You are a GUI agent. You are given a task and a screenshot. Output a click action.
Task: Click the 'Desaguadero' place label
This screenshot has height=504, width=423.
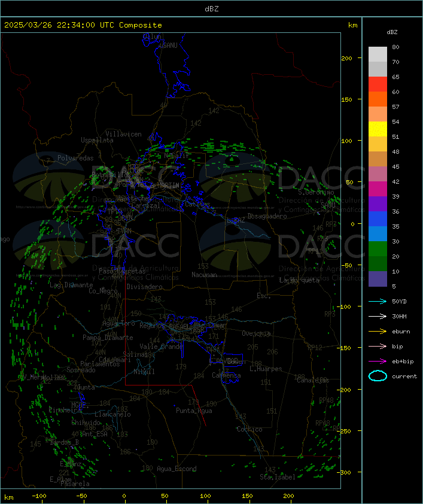tap(267, 216)
